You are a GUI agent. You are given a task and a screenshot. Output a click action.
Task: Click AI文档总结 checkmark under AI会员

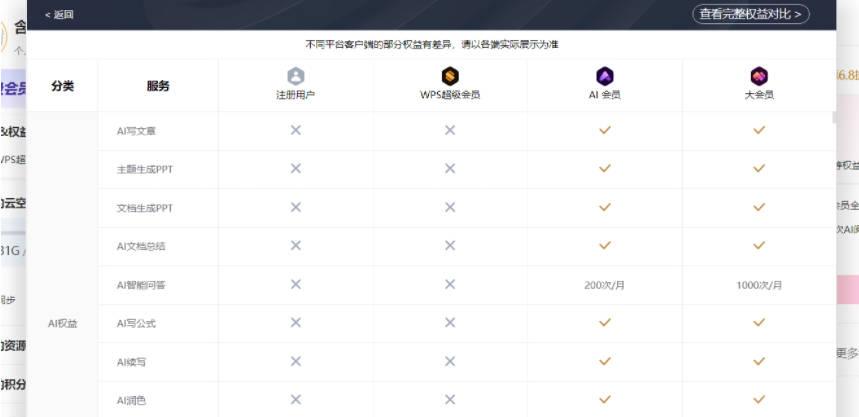click(604, 245)
